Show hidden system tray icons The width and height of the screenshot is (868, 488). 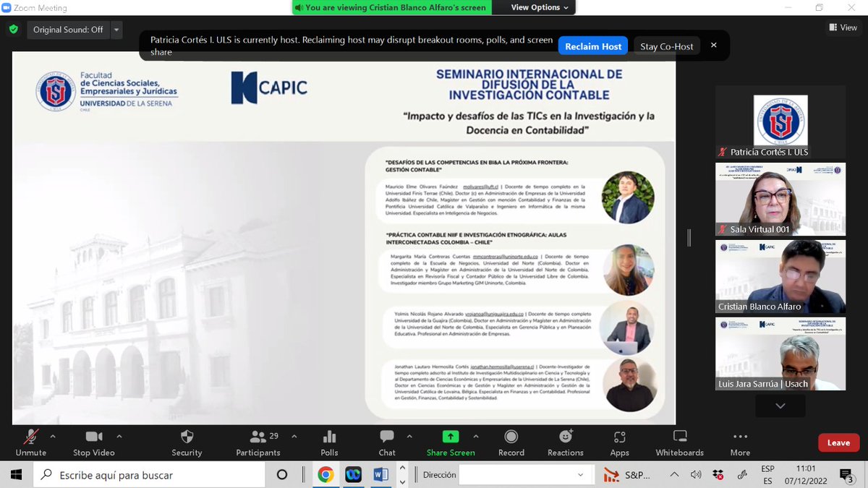[x=674, y=475]
